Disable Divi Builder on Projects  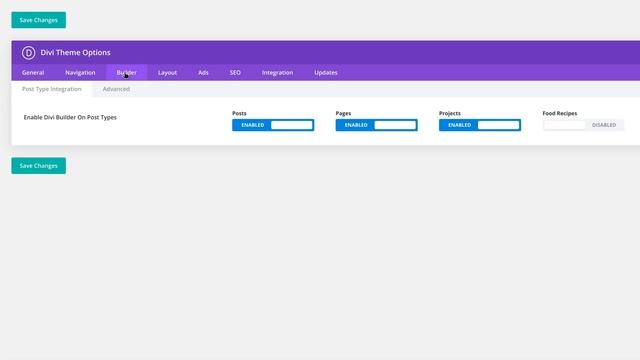point(480,125)
